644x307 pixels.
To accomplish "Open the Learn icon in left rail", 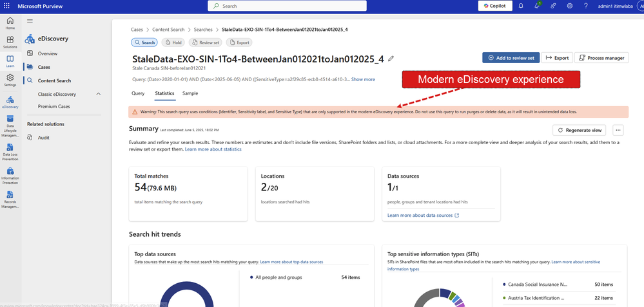I will (10, 61).
